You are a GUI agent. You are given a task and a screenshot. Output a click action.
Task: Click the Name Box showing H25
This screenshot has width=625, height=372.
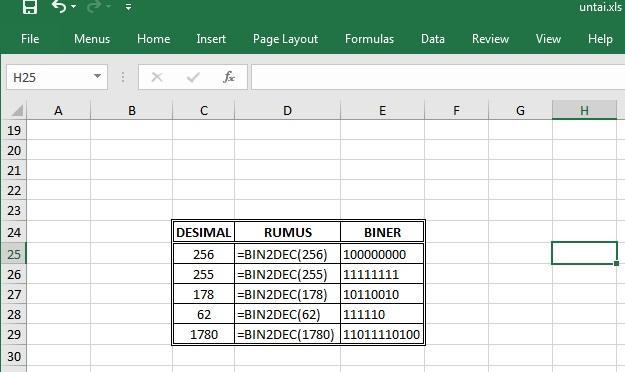(57, 77)
